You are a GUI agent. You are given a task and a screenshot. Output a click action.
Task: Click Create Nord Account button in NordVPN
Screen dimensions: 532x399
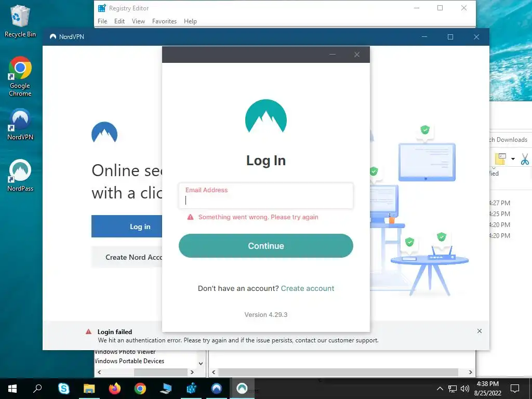(127, 257)
